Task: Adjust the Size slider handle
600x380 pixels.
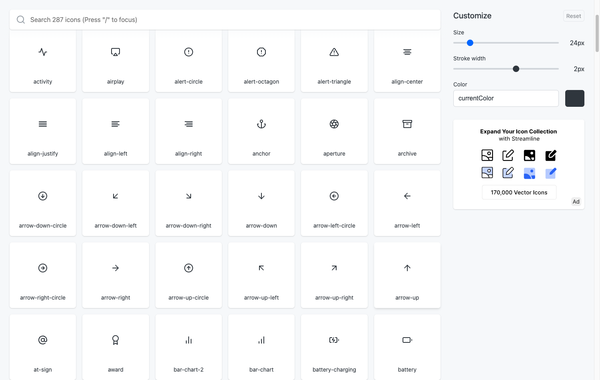Action: [470, 43]
